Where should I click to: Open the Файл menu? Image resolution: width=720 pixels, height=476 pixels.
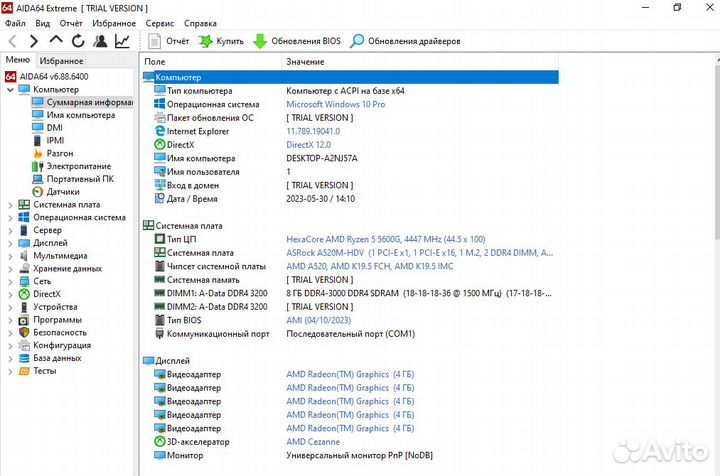coord(15,23)
